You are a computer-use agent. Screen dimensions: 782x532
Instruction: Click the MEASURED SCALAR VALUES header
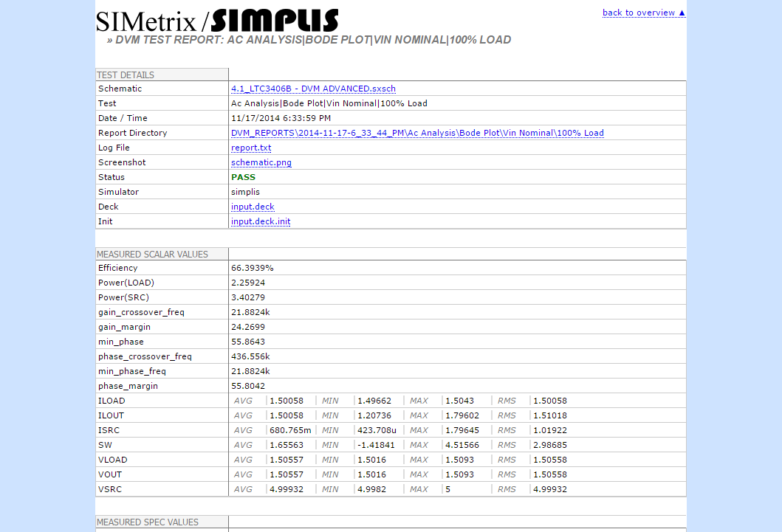[152, 255]
